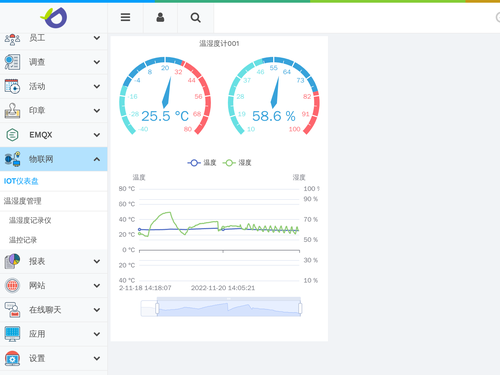Screen dimensions: 500x375
Task: Select the 员工 menu label
Action: click(37, 38)
